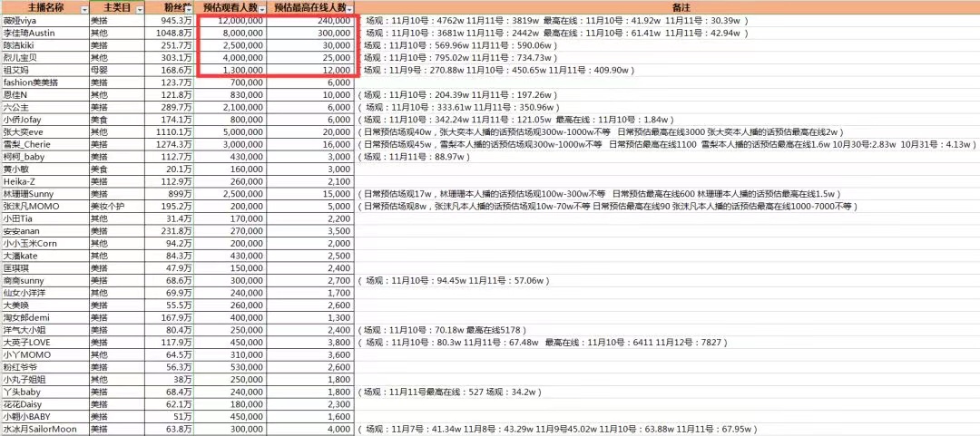The width and height of the screenshot is (980, 436).
Task: Select the 小丫MOMO name cell
Action: tap(45, 354)
